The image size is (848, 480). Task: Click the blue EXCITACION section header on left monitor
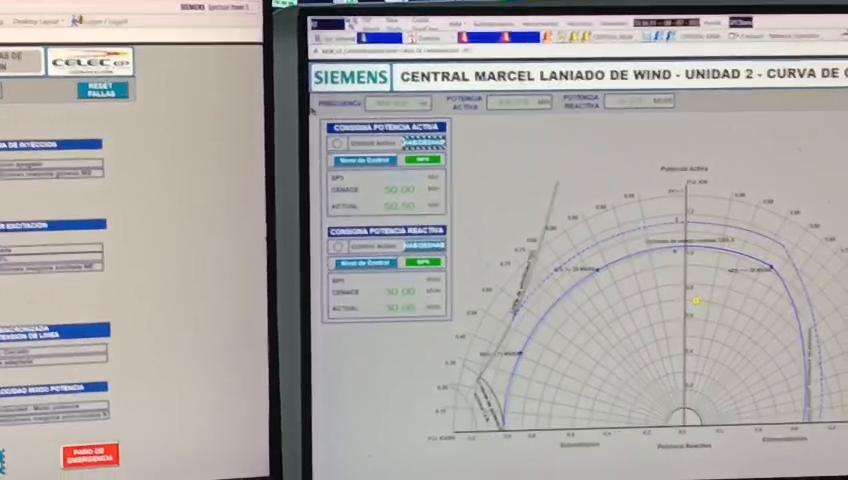[53, 225]
